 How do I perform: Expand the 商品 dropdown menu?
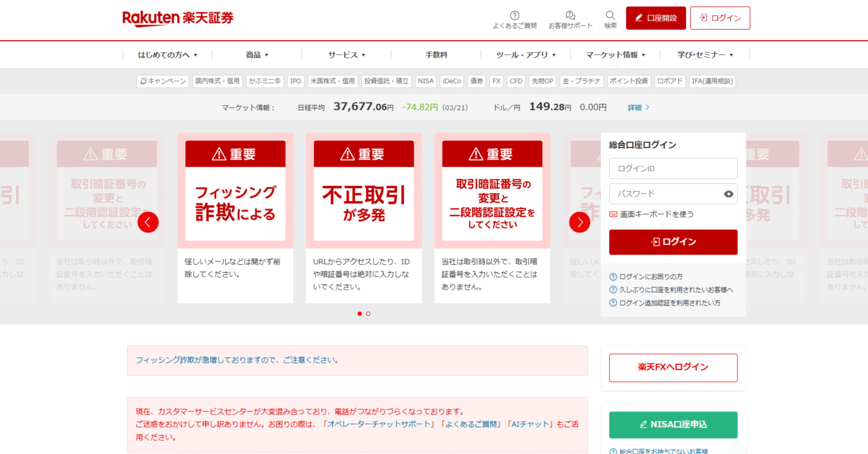point(257,55)
